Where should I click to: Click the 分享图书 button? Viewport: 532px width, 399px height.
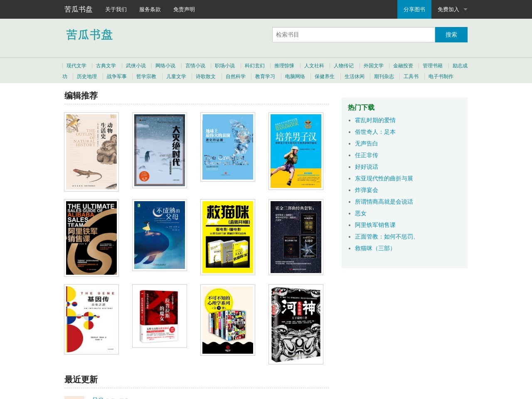click(414, 9)
